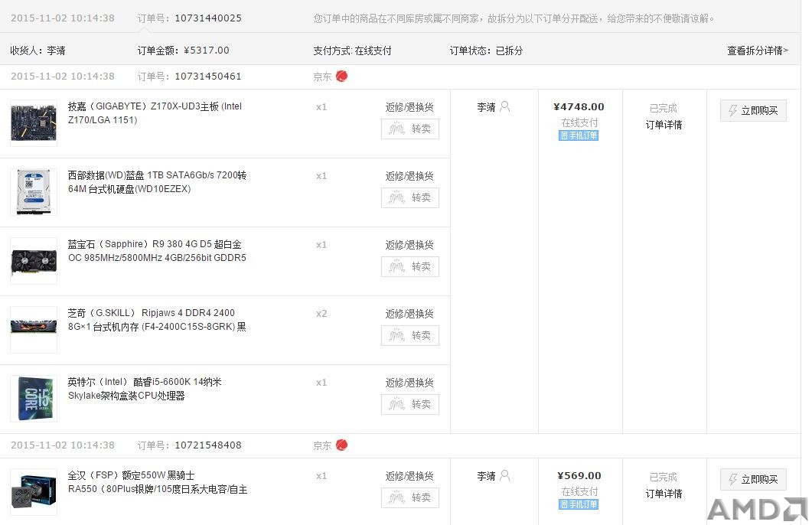Open the Intel Core i5-6600K CPU thumbnail
812x525 pixels.
[x=34, y=399]
